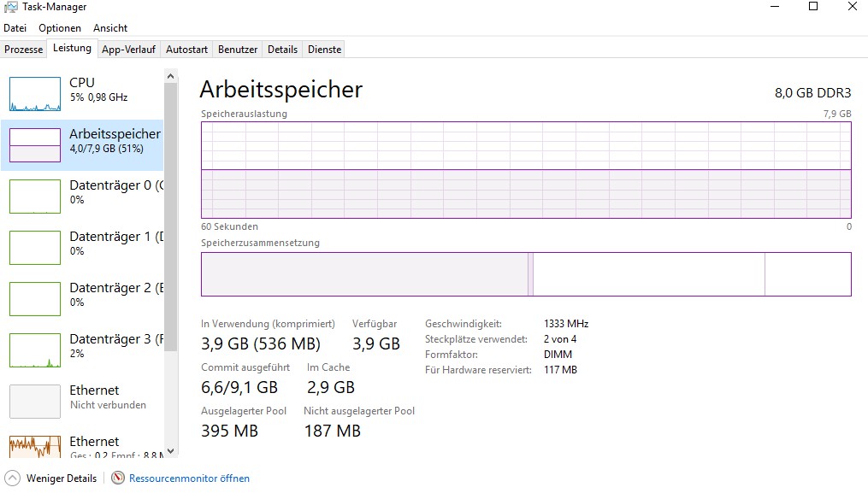Click the Weniger Details button text
This screenshot has width=868, height=499.
[x=62, y=478]
